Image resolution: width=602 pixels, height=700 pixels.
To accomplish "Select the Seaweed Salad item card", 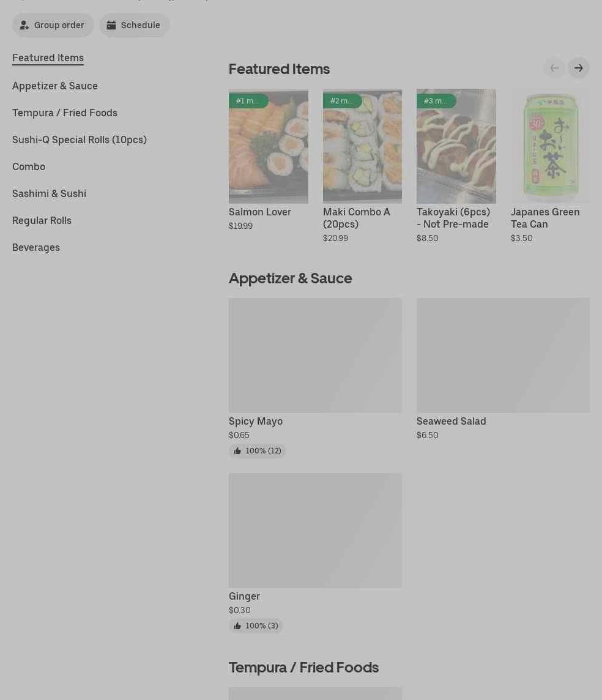I will click(x=503, y=369).
